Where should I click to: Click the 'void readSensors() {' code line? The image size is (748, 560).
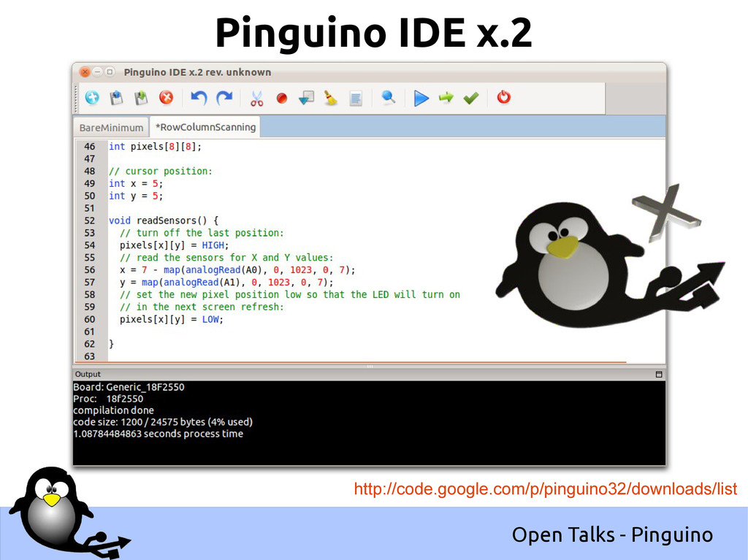163,220
